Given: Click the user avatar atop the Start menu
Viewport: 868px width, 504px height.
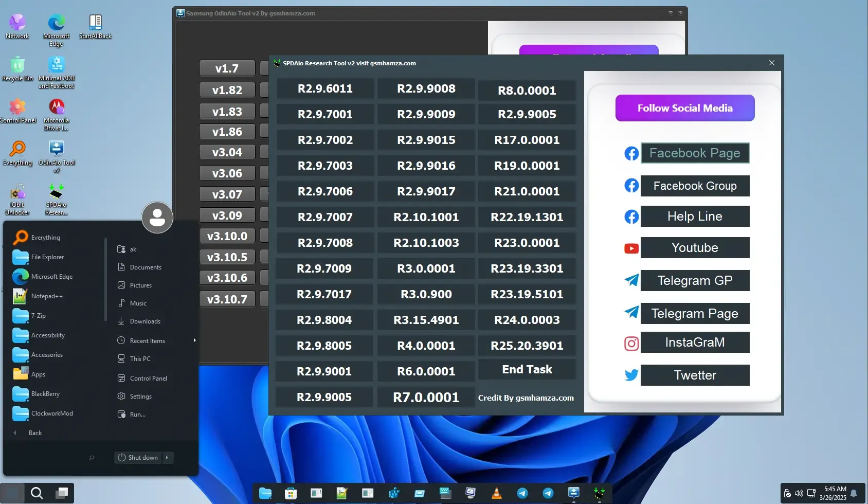Looking at the screenshot, I should tap(157, 217).
